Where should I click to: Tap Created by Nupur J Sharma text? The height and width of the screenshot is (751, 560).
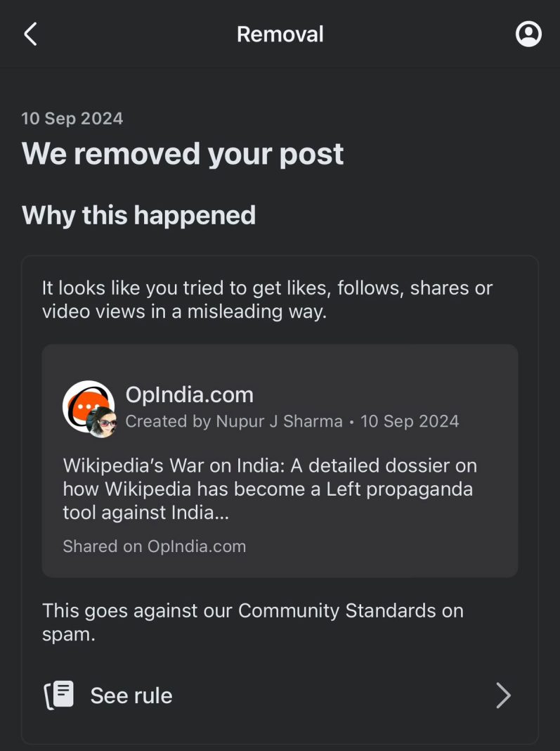click(234, 421)
